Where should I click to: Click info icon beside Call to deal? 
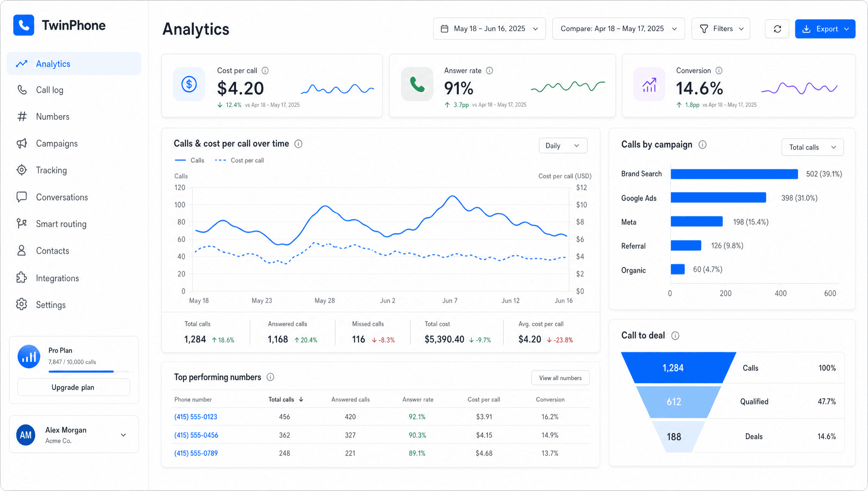675,336
